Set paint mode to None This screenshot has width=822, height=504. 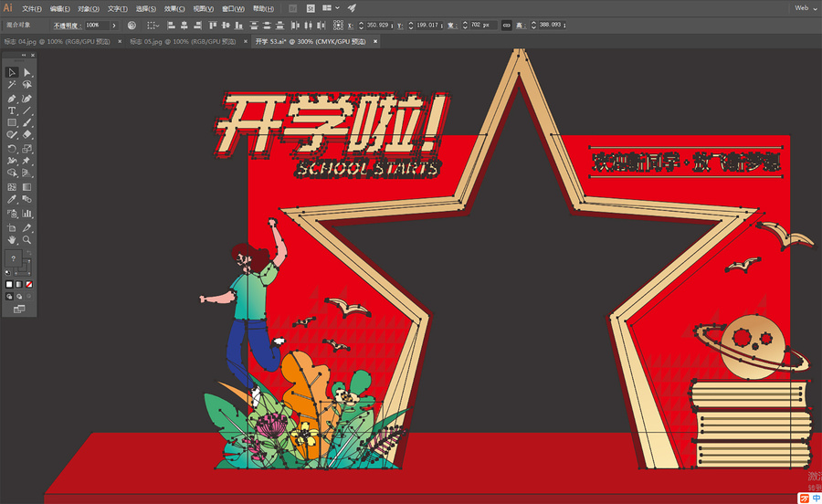[x=29, y=285]
